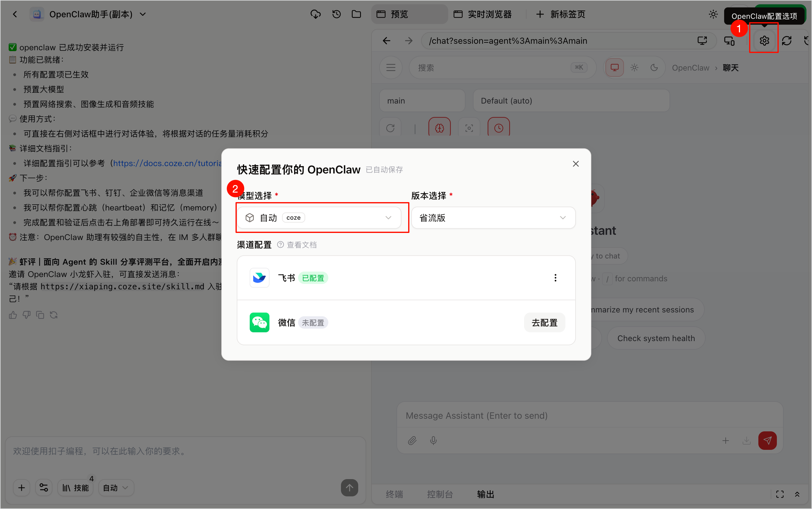812x509 pixels.
Task: Copy the assistant reply
Action: point(40,315)
